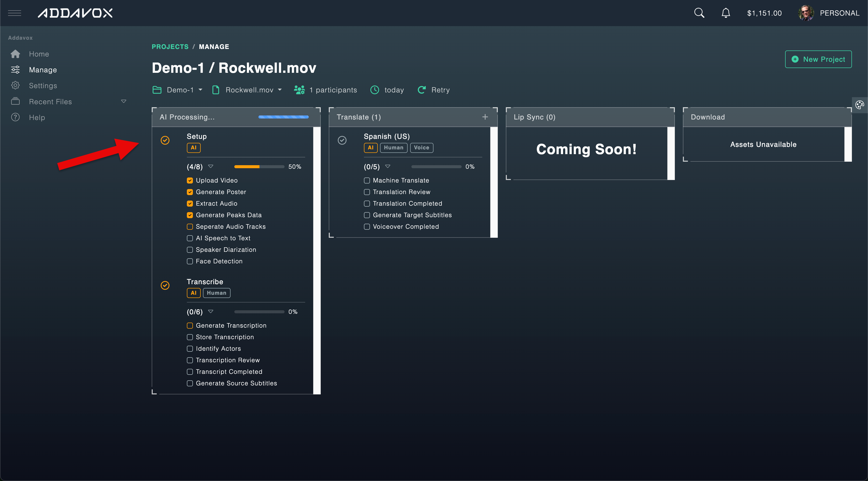Open the search magnifier icon
The height and width of the screenshot is (481, 868).
pyautogui.click(x=699, y=13)
